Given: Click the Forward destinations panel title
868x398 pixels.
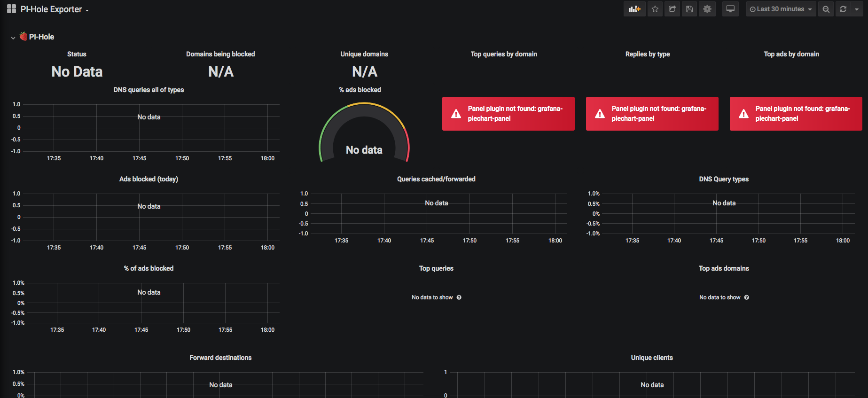Looking at the screenshot, I should 220,358.
